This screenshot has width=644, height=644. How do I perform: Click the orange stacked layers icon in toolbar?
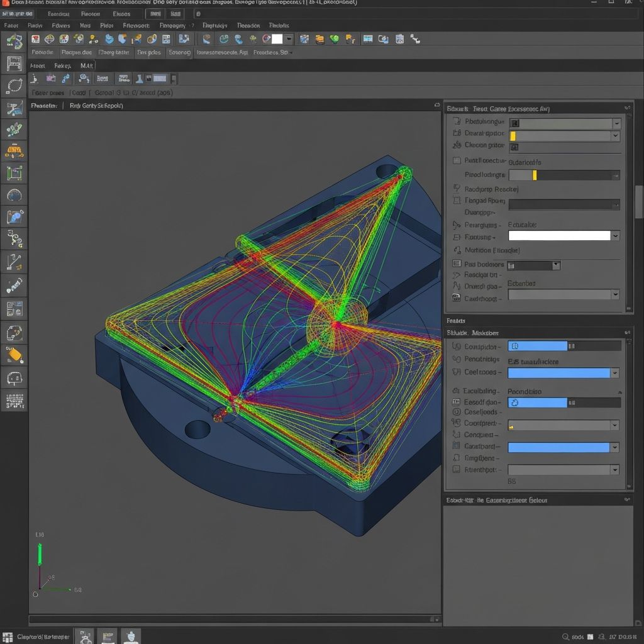319,39
